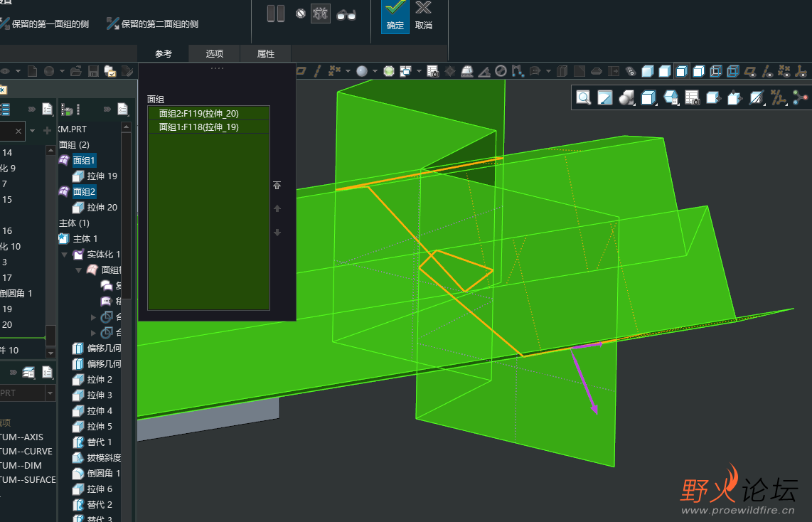Open the new file icon

click(x=32, y=71)
